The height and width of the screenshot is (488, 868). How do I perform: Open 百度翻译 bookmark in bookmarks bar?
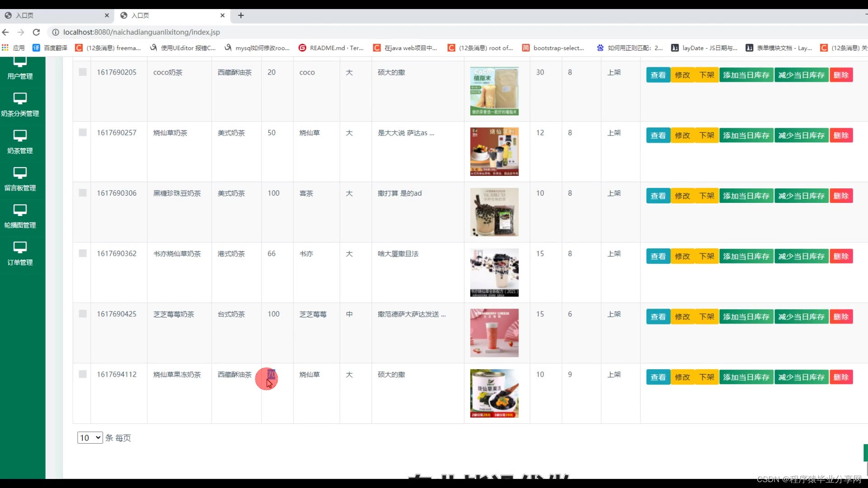click(50, 48)
